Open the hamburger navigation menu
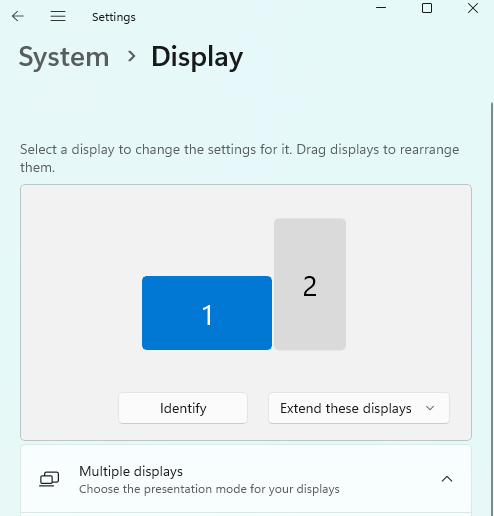This screenshot has width=494, height=516. [x=58, y=16]
